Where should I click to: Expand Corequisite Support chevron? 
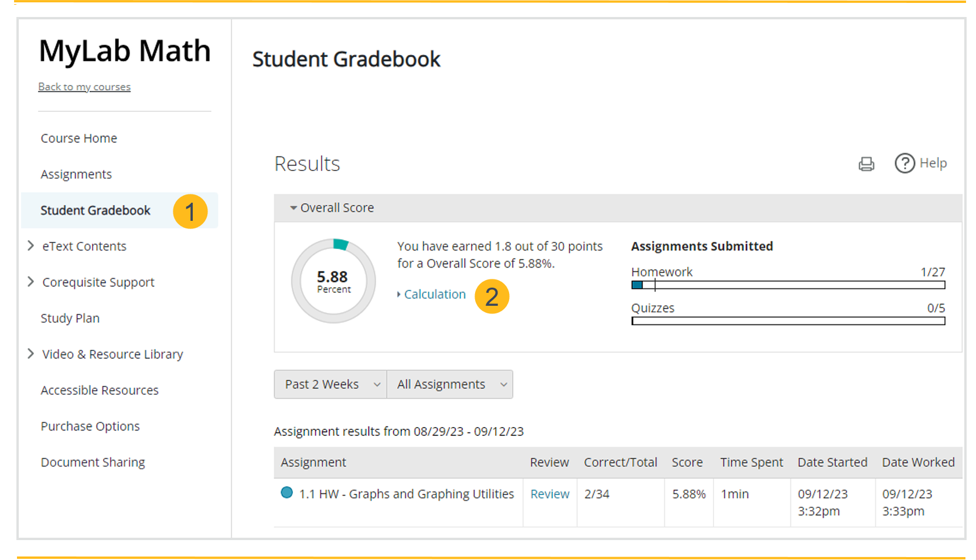pos(31,282)
